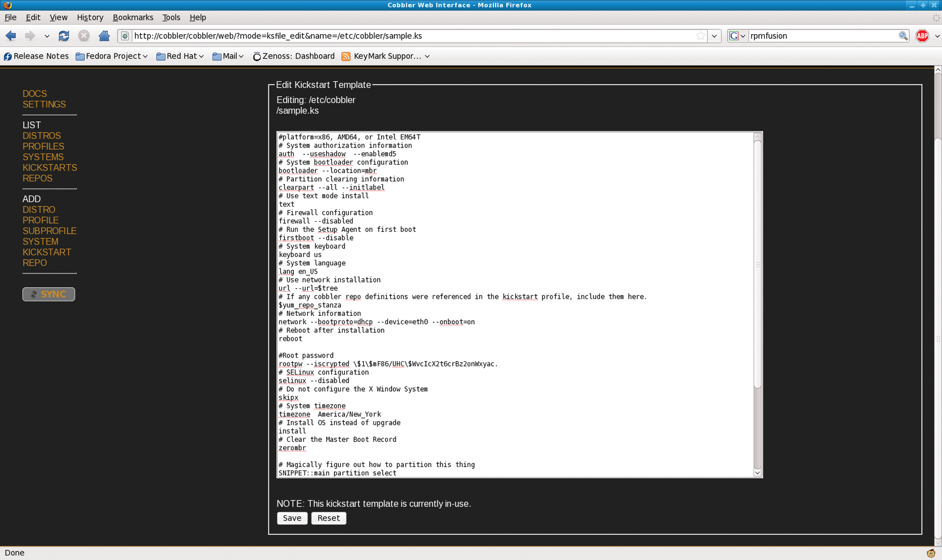Open the Release Notes bookmark
The width and height of the screenshot is (942, 560).
[36, 56]
